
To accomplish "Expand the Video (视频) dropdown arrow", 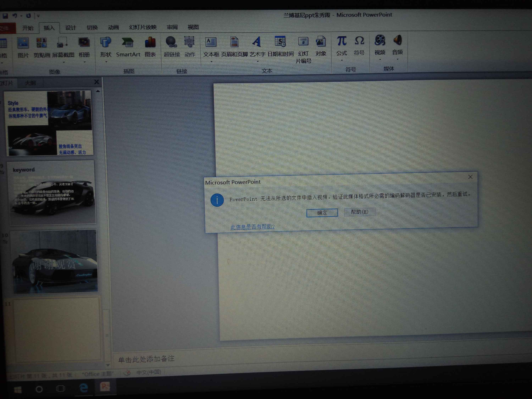I will click(x=380, y=59).
